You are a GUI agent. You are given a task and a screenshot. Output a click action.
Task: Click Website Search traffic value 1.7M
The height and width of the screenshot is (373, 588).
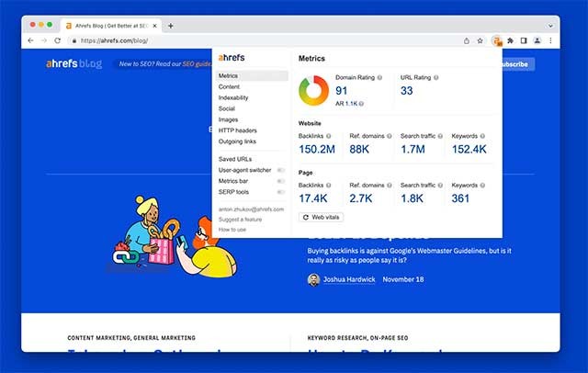413,149
